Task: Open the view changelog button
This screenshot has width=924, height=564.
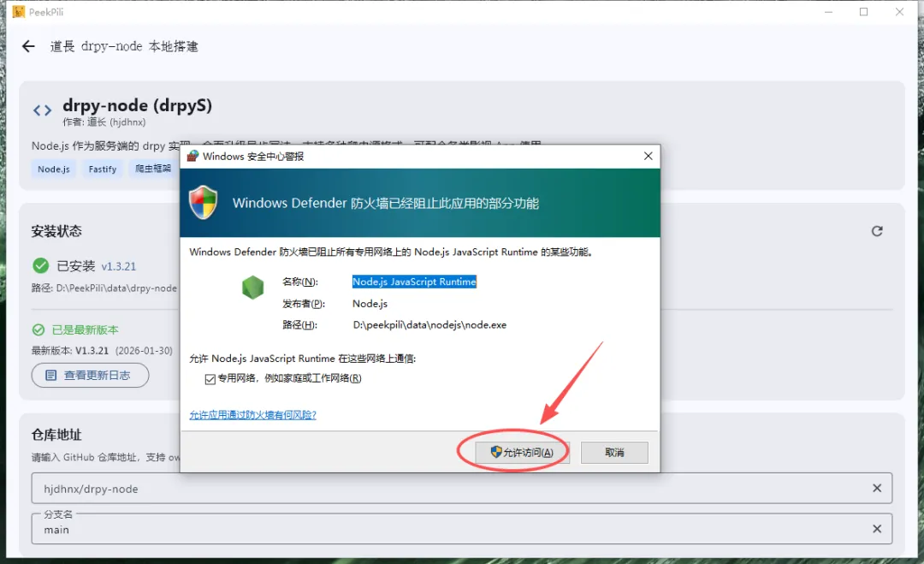Action: [x=90, y=376]
